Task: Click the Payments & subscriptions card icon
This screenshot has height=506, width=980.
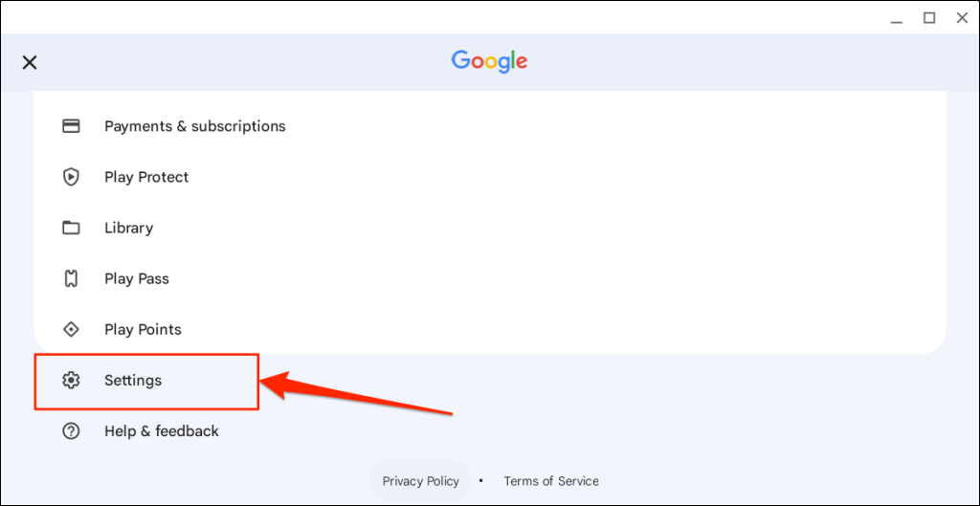Action: click(71, 126)
